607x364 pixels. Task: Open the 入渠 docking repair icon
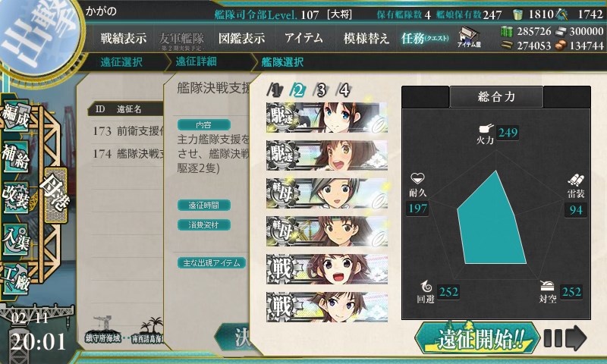point(15,239)
